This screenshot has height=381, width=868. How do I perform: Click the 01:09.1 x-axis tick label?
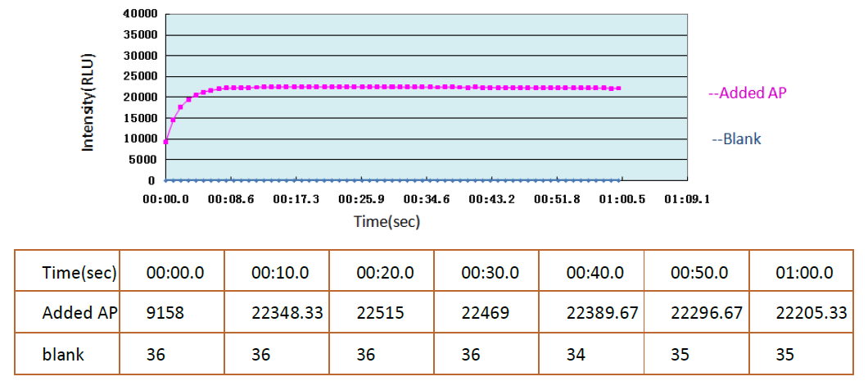click(x=686, y=199)
